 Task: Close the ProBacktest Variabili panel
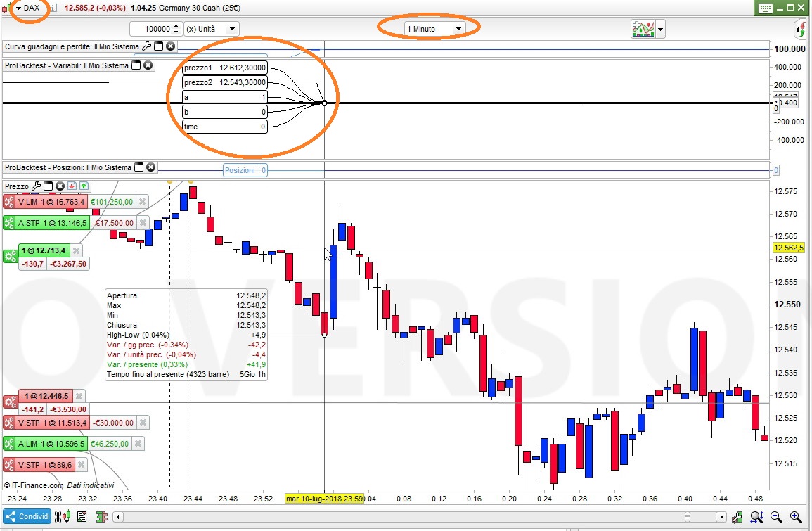click(x=148, y=65)
